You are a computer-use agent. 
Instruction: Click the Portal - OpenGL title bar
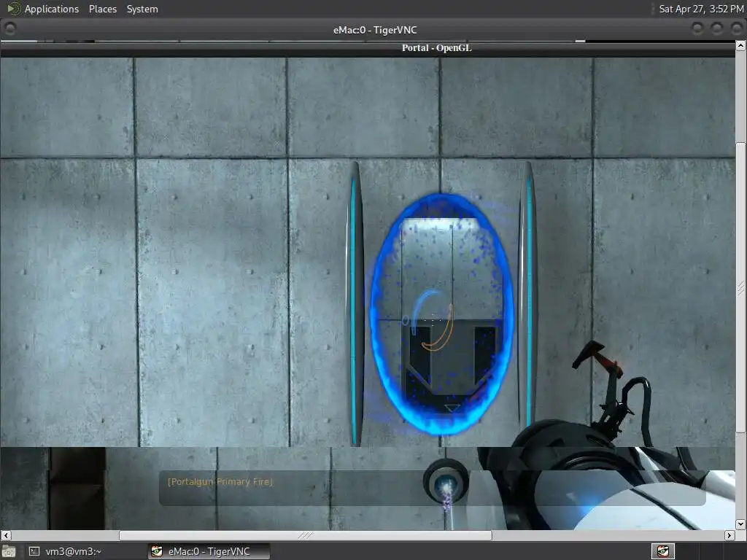[x=368, y=48]
